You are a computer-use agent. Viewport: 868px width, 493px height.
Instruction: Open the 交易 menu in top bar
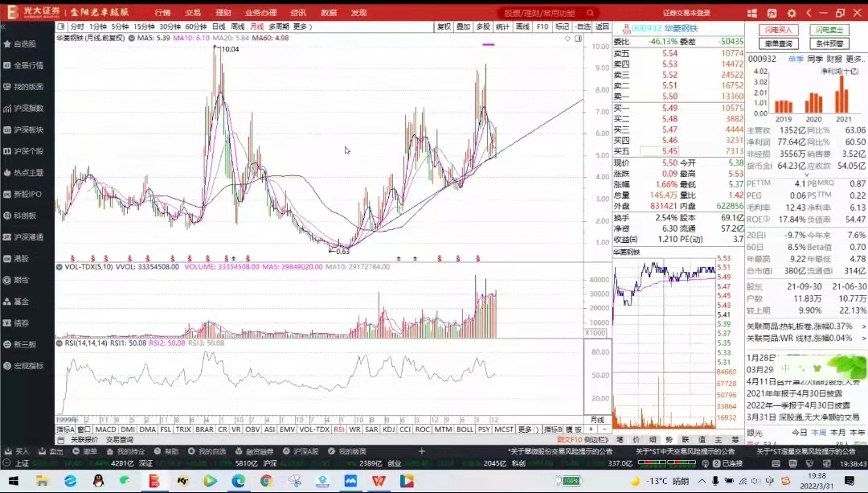point(193,13)
